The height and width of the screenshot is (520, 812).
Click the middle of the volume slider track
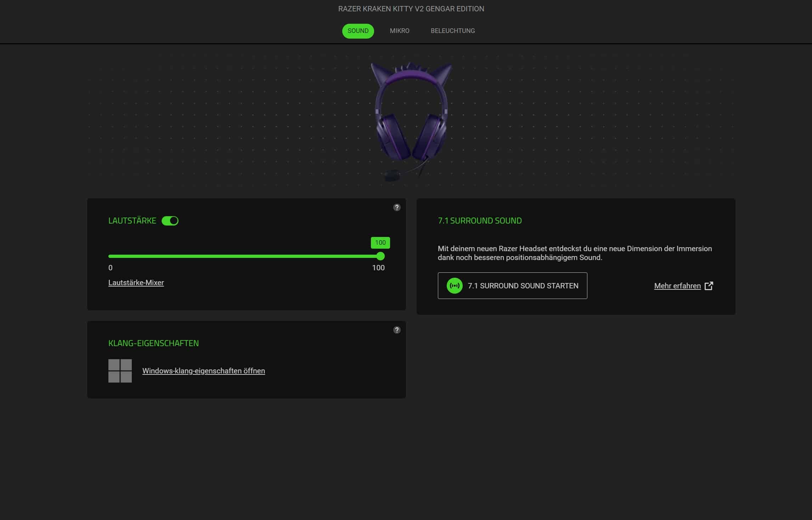(244, 256)
